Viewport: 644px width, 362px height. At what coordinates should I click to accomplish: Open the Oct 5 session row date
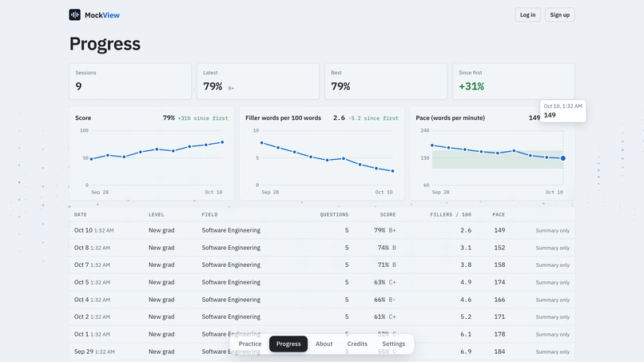(x=92, y=282)
